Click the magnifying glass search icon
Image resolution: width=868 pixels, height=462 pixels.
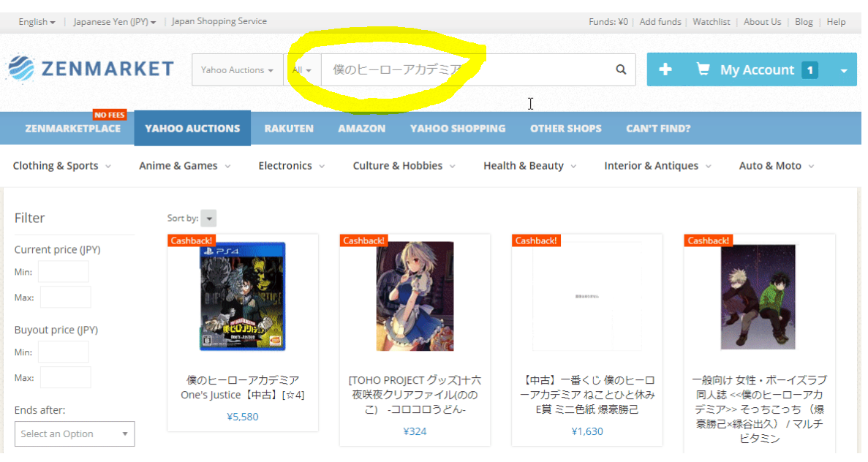pos(621,70)
